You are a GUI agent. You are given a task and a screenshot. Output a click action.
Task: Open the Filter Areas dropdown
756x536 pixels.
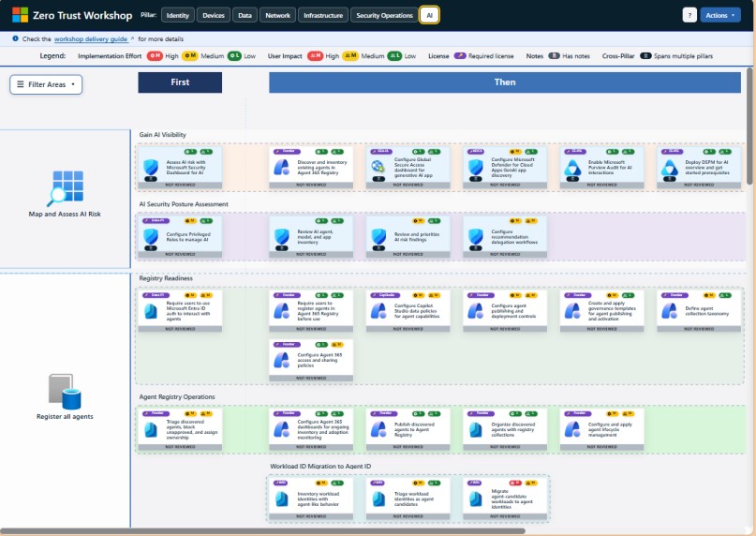46,84
